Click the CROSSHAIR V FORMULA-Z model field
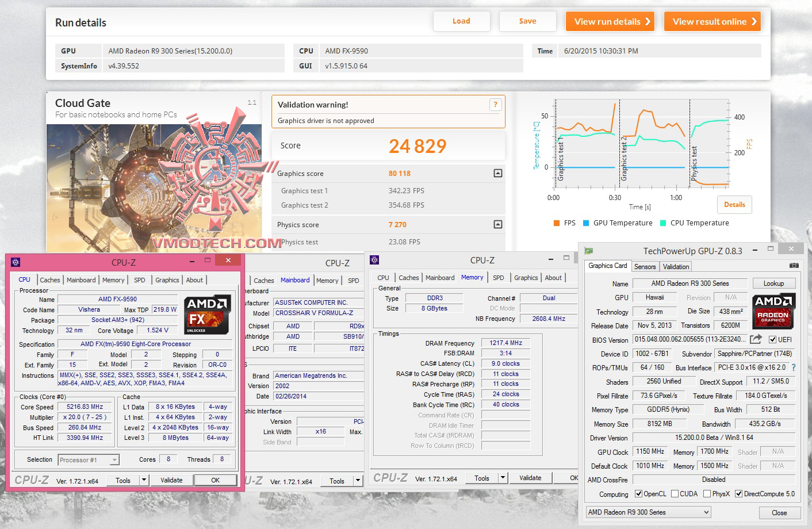812x529 pixels. 319,313
